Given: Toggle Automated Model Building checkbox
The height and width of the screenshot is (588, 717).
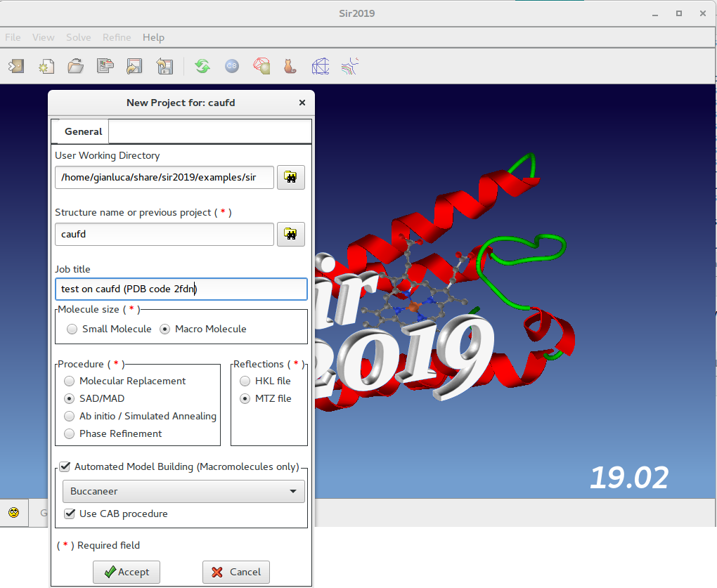Looking at the screenshot, I should pos(65,466).
